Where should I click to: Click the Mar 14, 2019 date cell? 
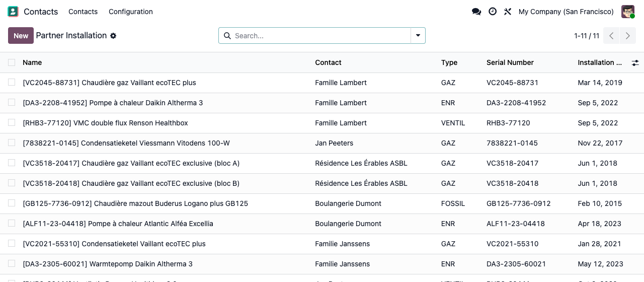(600, 83)
